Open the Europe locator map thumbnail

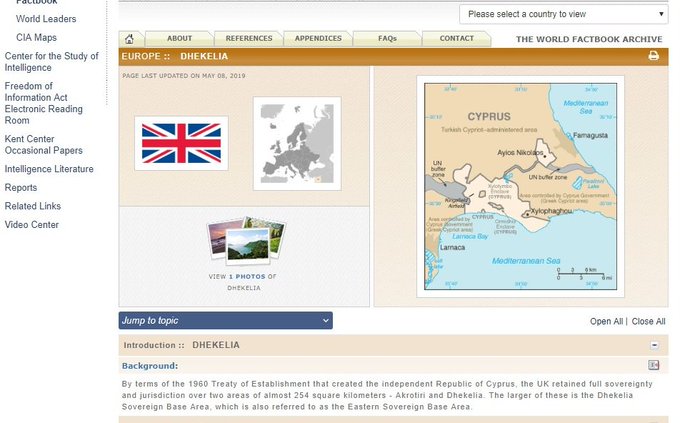click(x=297, y=143)
